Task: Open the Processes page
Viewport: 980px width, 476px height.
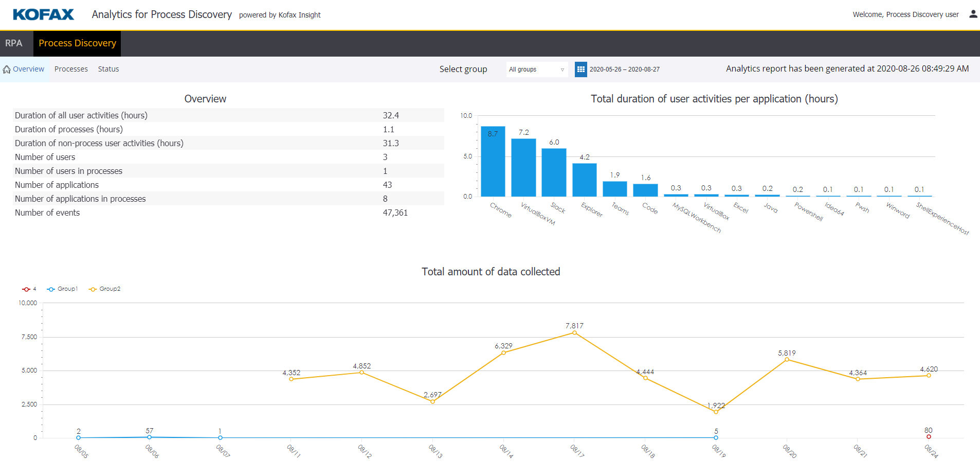Action: point(71,68)
